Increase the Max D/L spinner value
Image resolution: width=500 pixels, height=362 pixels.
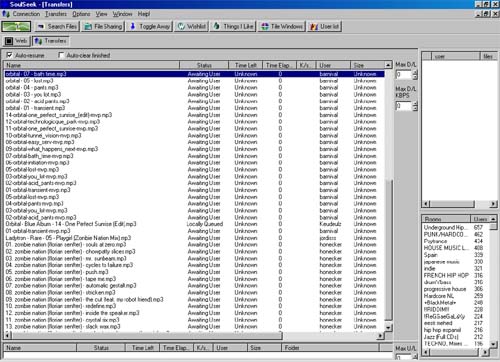tap(415, 72)
